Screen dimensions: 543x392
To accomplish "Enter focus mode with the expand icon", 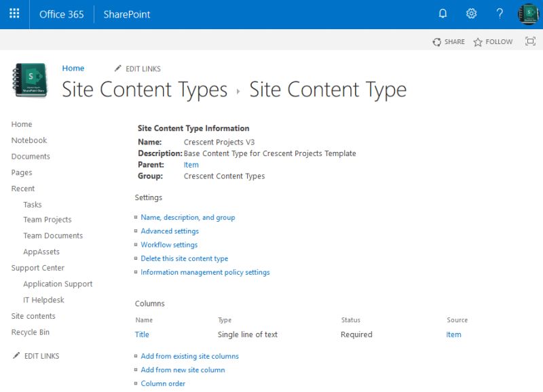I will point(529,41).
